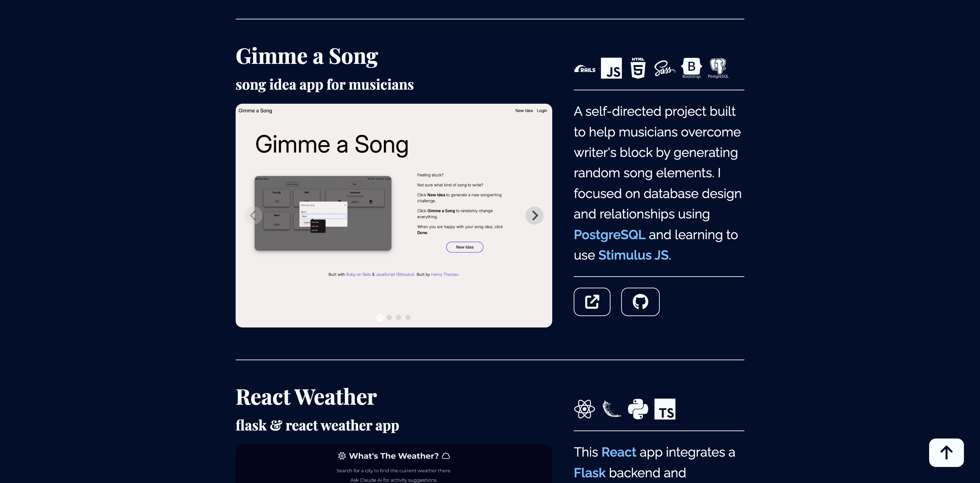
Task: Click the Python logo icon
Action: pyautogui.click(x=638, y=409)
